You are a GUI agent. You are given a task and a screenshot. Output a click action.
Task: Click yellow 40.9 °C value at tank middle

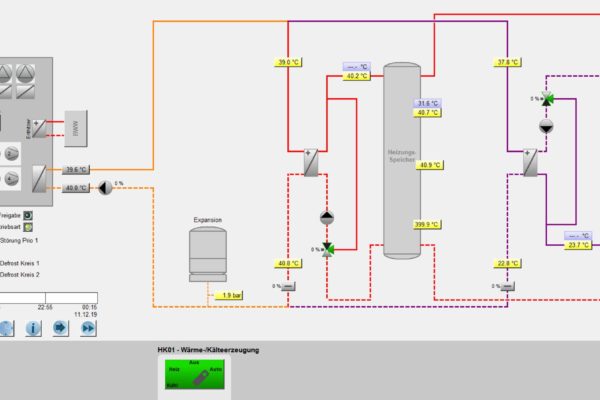pyautogui.click(x=430, y=165)
